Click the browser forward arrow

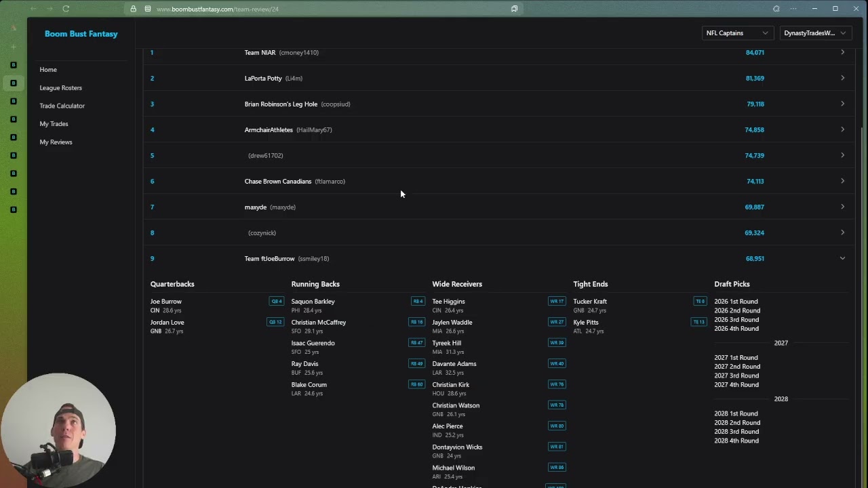coord(50,9)
